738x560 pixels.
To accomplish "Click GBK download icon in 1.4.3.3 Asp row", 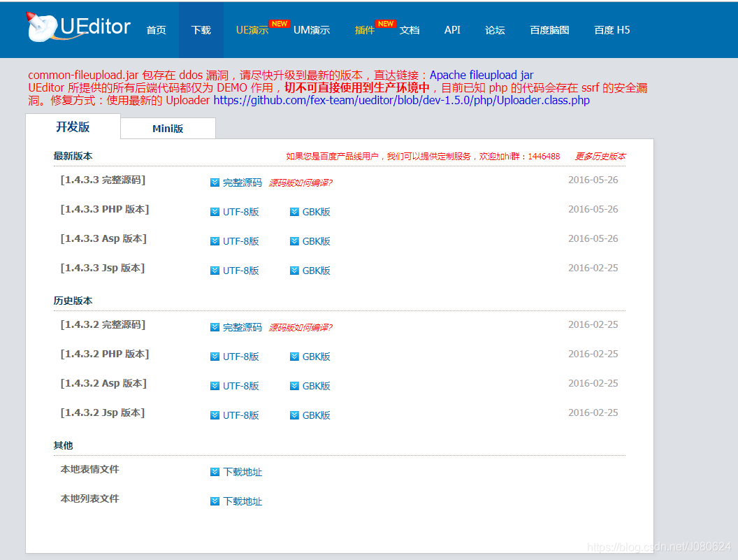I will [294, 241].
